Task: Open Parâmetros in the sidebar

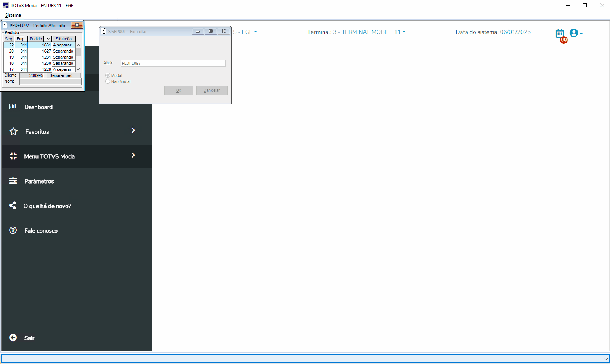Action: 39,181
